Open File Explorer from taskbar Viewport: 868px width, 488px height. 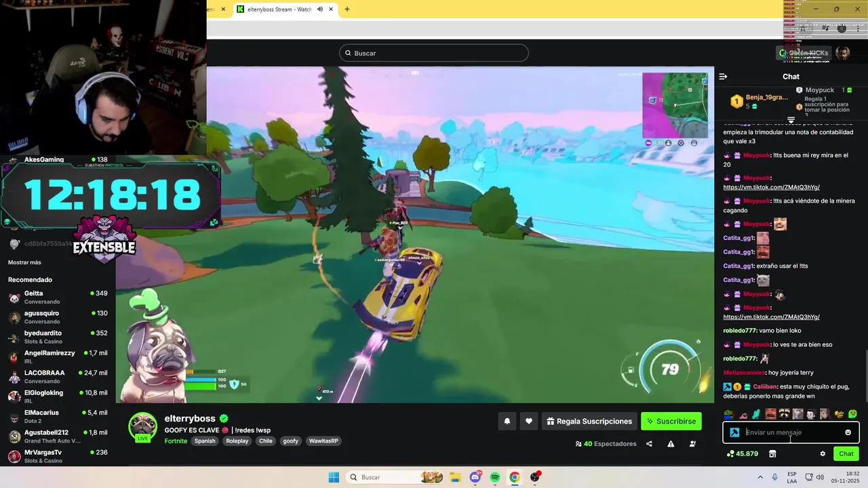[455, 477]
